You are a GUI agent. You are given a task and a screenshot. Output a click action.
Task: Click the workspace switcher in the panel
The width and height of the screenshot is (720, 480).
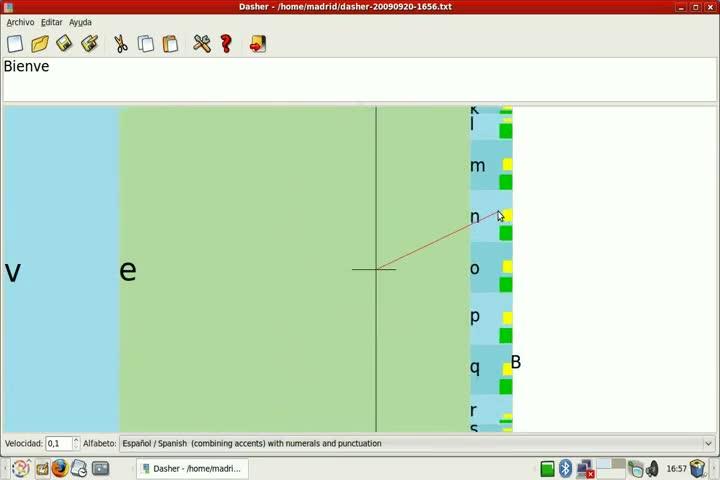[610, 469]
